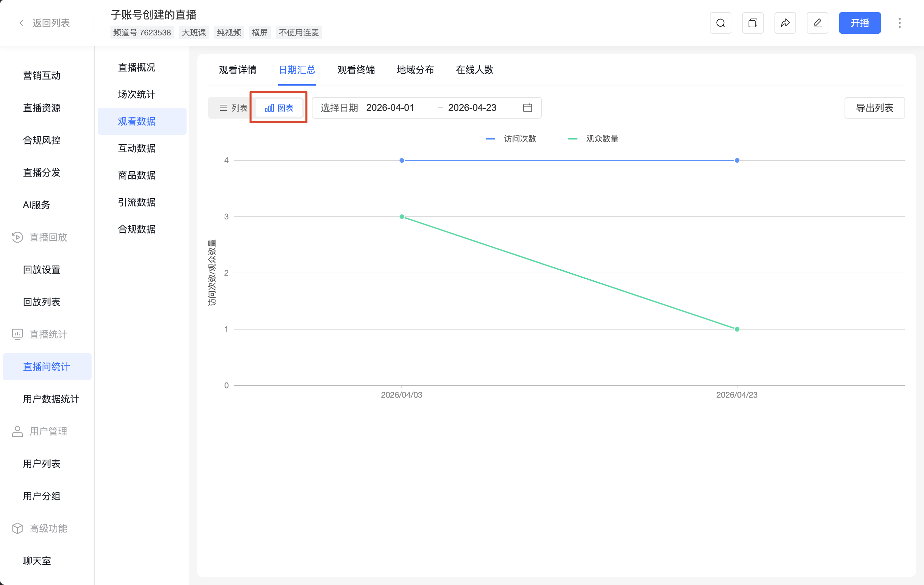Click the blue 访问次数 point at 2026/04/23
The image size is (924, 585).
[x=737, y=160]
